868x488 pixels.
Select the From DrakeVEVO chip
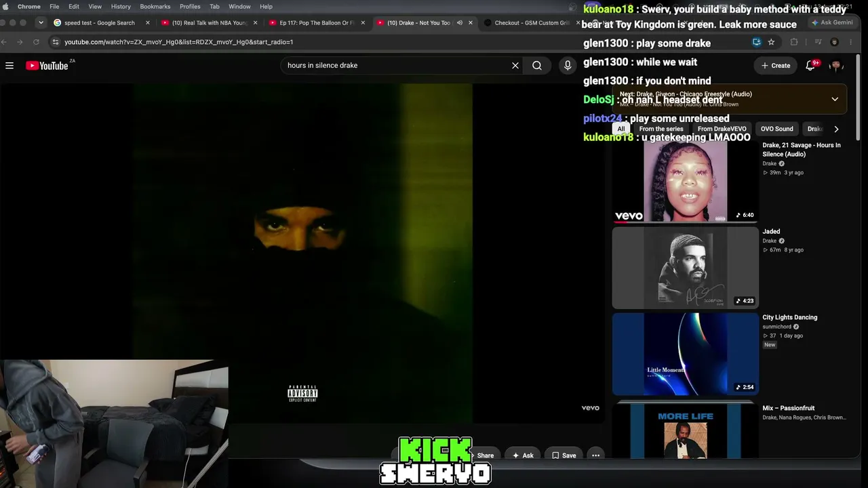pos(722,129)
